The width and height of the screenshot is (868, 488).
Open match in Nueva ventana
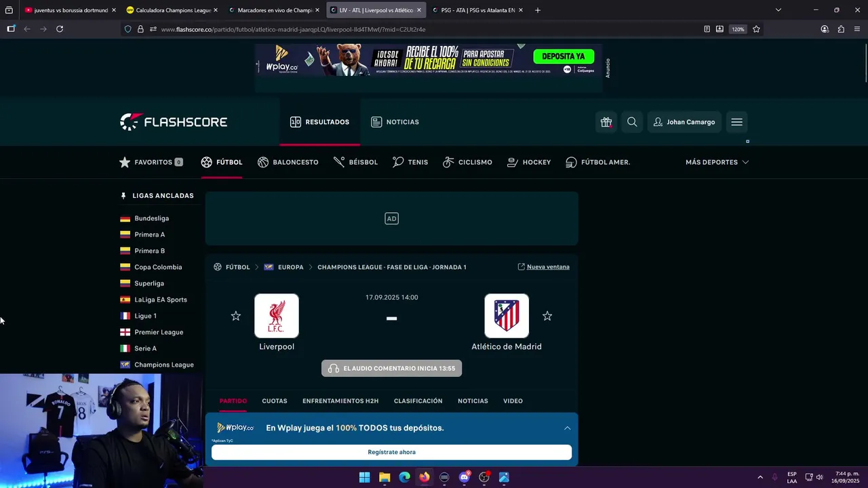pyautogui.click(x=543, y=267)
